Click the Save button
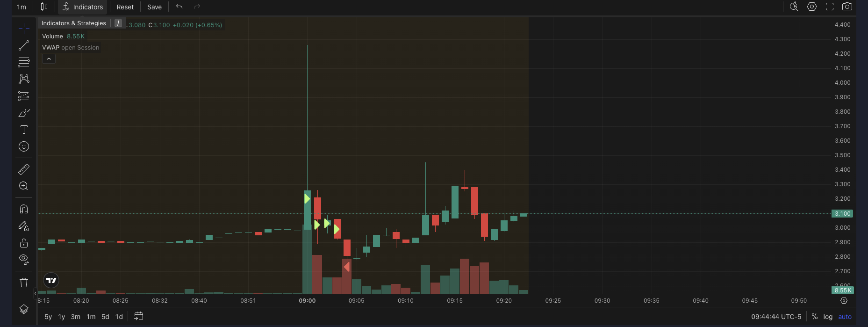This screenshot has height=327, width=868. point(154,7)
